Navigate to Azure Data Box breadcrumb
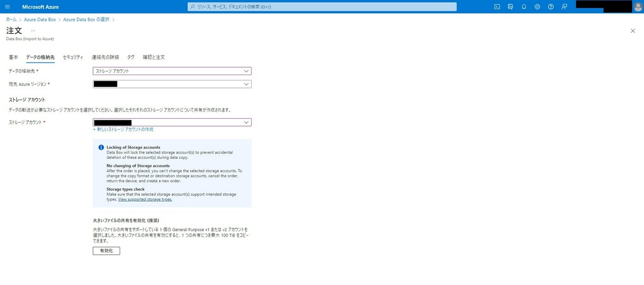Image resolution: width=644 pixels, height=285 pixels. coord(40,19)
